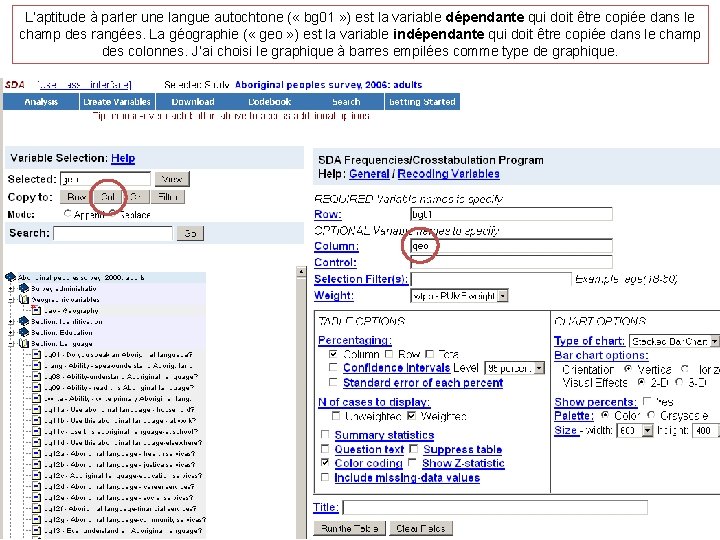Select the bq12c variable row text
This screenshot has width=720, height=540.
[x=123, y=476]
